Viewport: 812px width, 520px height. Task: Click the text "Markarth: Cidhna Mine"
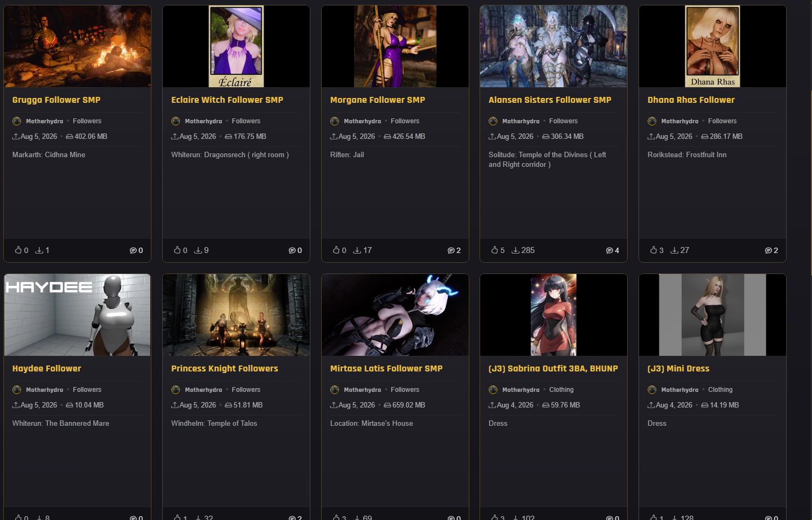click(x=49, y=155)
